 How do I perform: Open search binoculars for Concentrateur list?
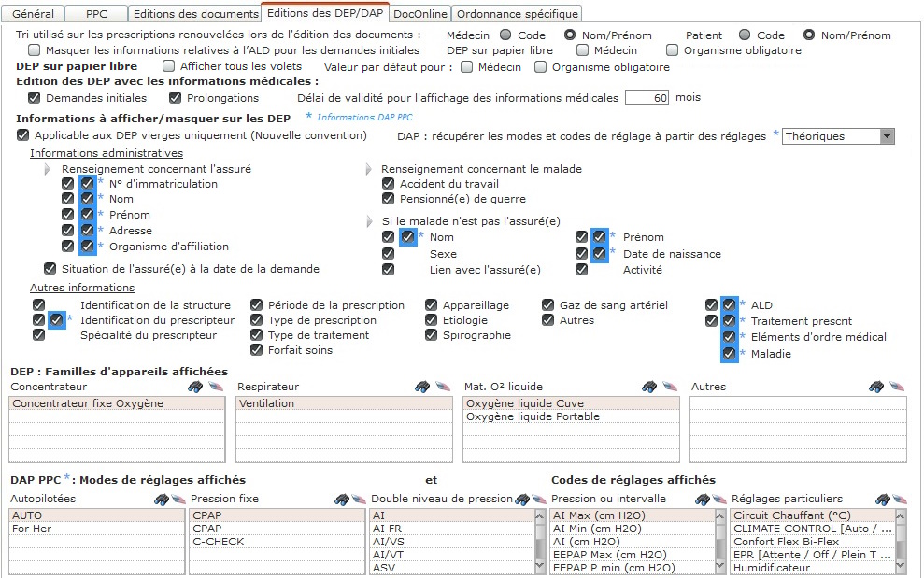coord(195,387)
